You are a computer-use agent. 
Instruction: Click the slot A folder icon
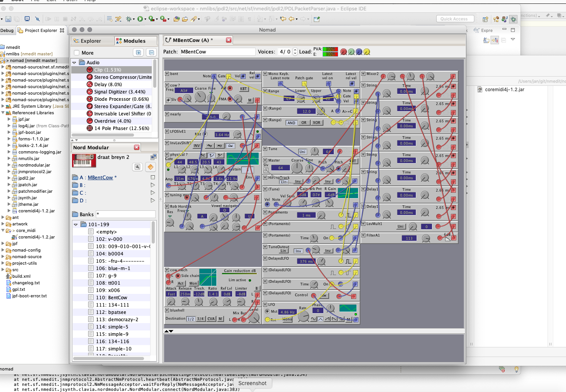coord(75,177)
